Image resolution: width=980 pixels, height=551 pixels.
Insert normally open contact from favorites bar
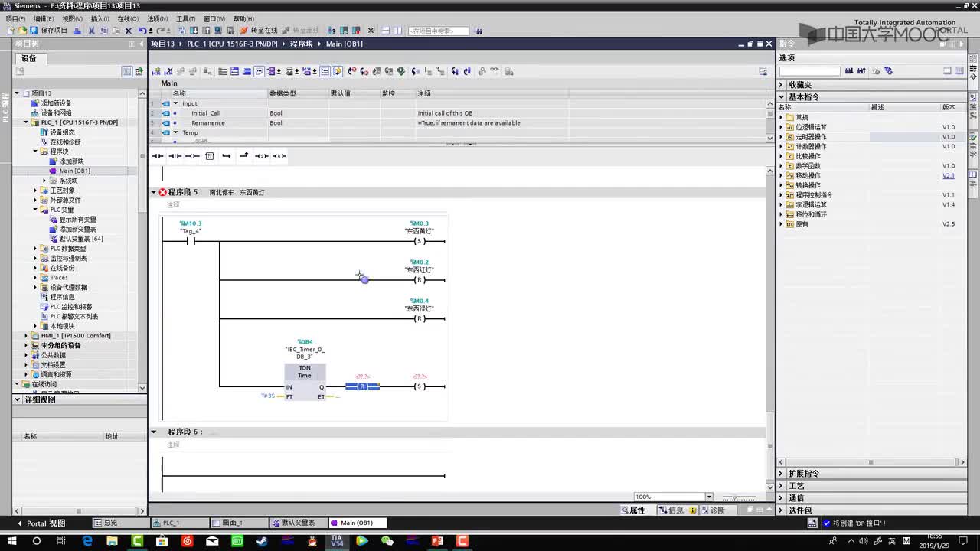point(158,156)
